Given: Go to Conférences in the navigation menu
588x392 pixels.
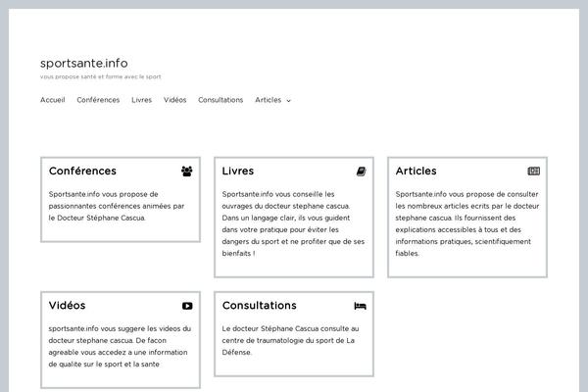Looking at the screenshot, I should point(98,100).
